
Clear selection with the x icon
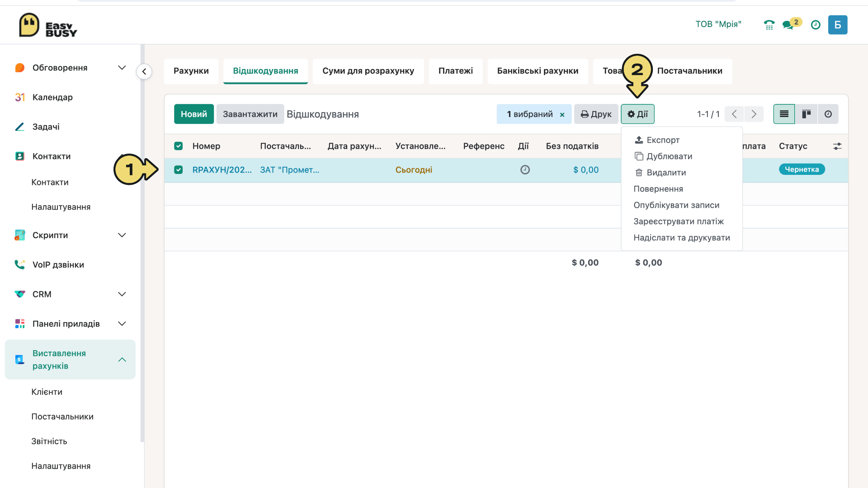coord(562,115)
